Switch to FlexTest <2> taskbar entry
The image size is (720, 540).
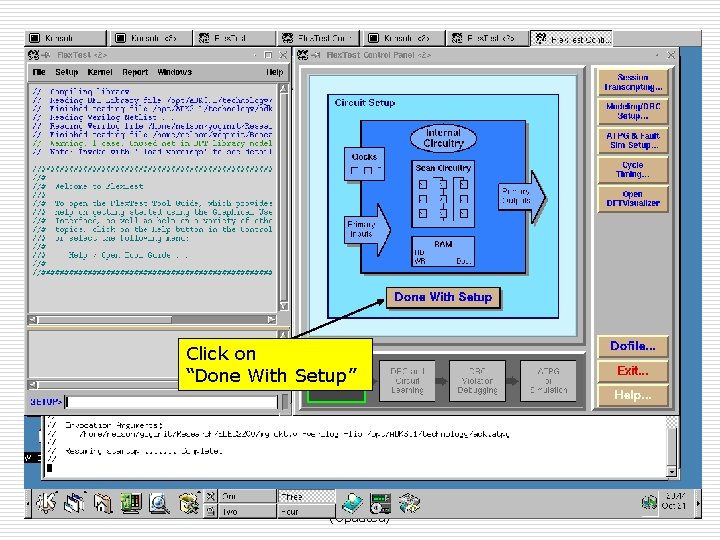click(488, 38)
